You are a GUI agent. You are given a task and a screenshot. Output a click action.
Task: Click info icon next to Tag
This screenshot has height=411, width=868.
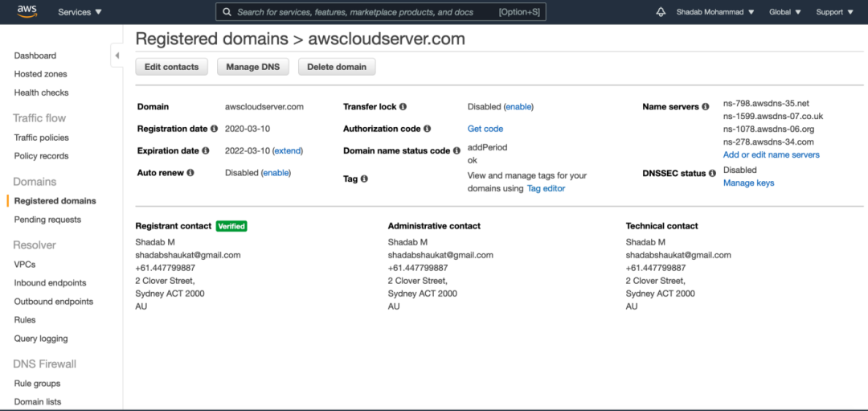point(364,179)
